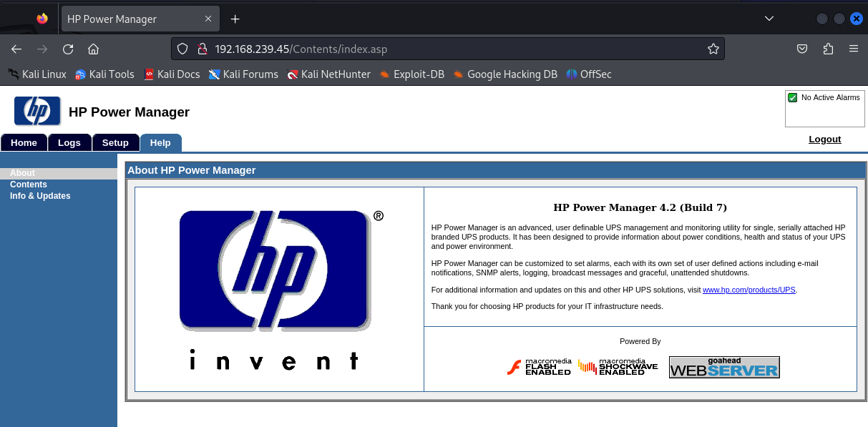Close the HP Power Manager tab
The width and height of the screenshot is (868, 427).
click(208, 19)
